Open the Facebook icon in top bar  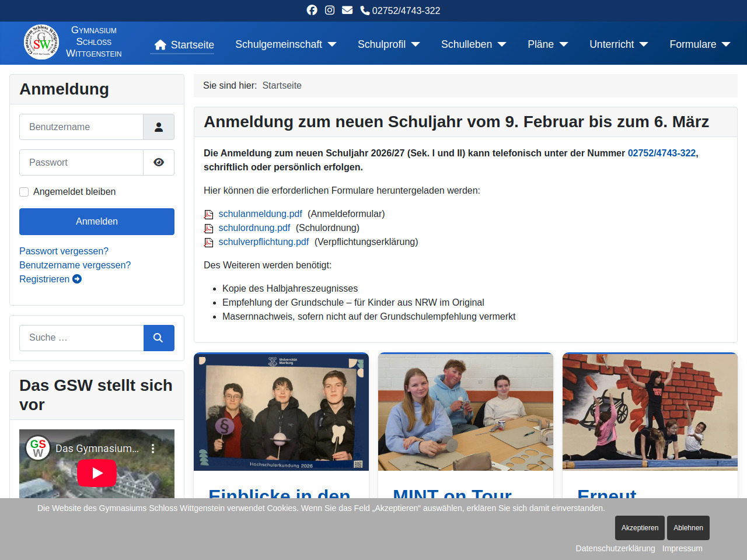pos(312,10)
